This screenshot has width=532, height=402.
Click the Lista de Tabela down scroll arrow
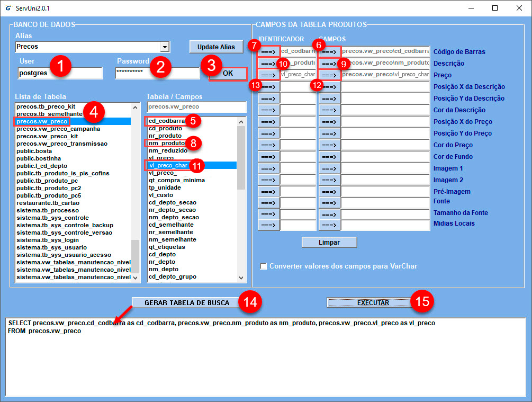click(x=136, y=278)
